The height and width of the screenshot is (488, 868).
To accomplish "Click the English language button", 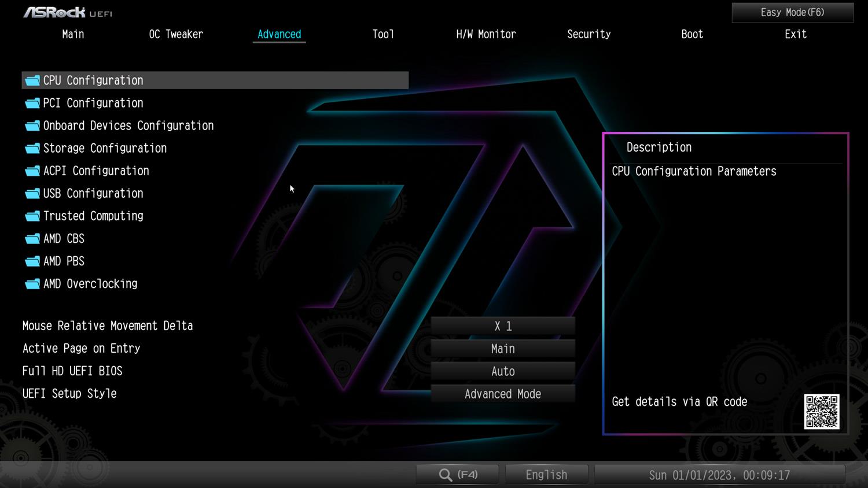I will click(546, 475).
